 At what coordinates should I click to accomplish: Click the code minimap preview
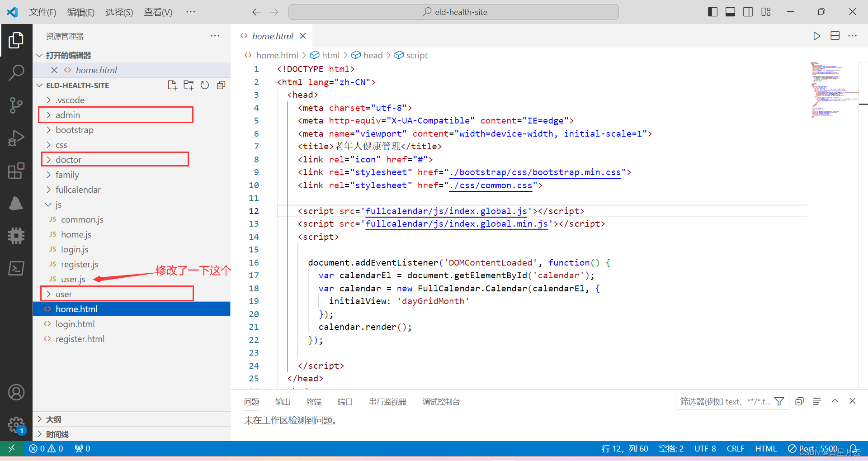834,90
